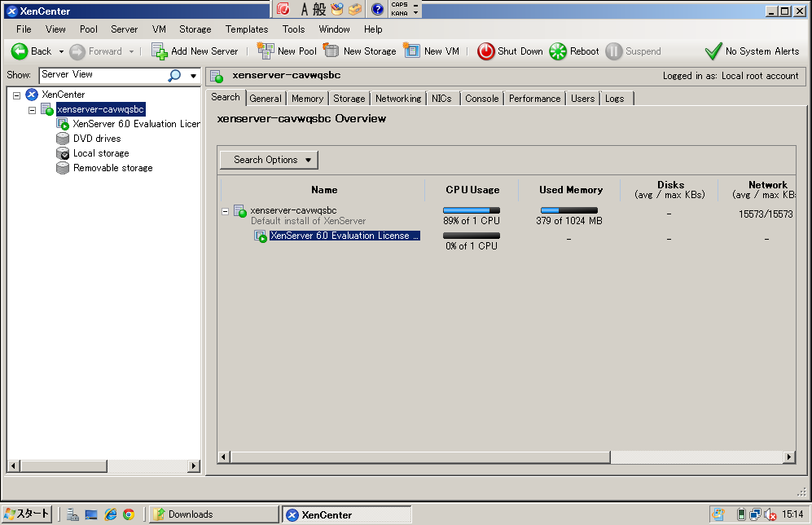This screenshot has height=525, width=812.
Task: Switch to the Users tab
Action: tap(582, 99)
